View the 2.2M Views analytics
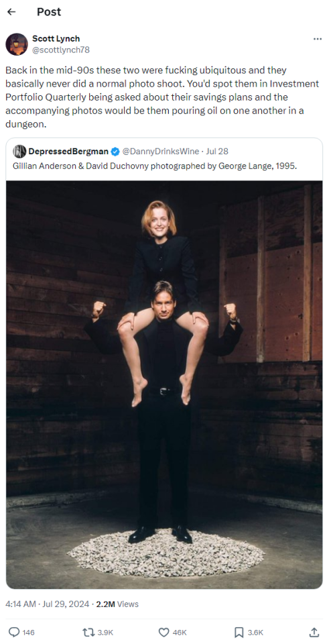The image size is (327, 644). (x=117, y=604)
